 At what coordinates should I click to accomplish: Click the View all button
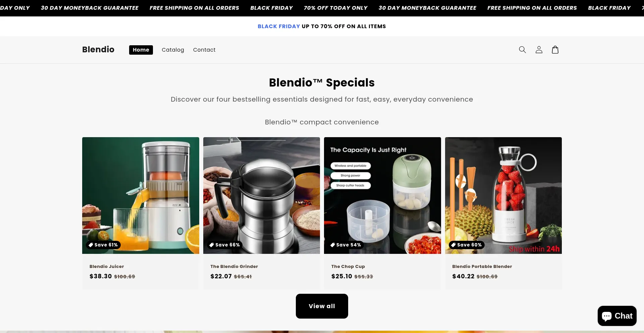pos(322,306)
